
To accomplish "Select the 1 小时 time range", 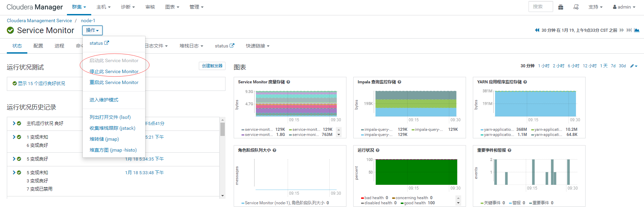I will [x=544, y=66].
